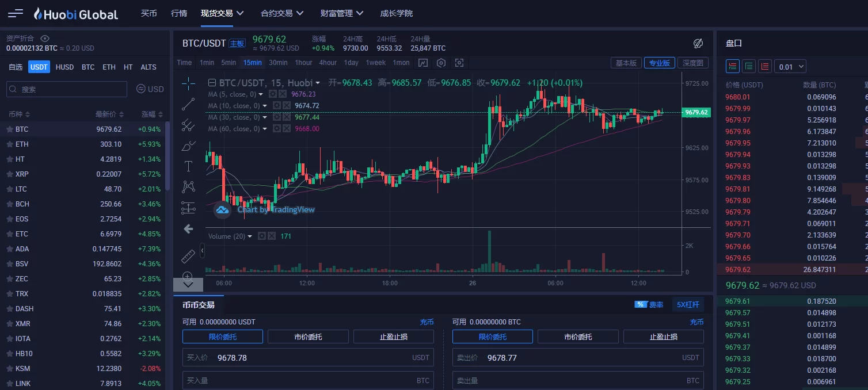Expand the Volume (20) options arrow
Viewport: 868px width, 390px height.
pyautogui.click(x=250, y=236)
